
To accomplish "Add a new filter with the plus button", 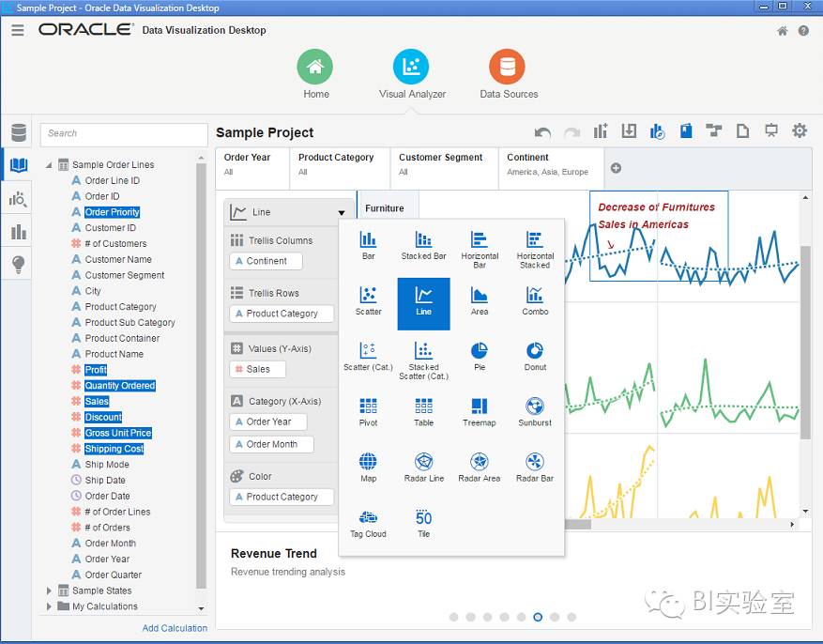I will (x=614, y=169).
